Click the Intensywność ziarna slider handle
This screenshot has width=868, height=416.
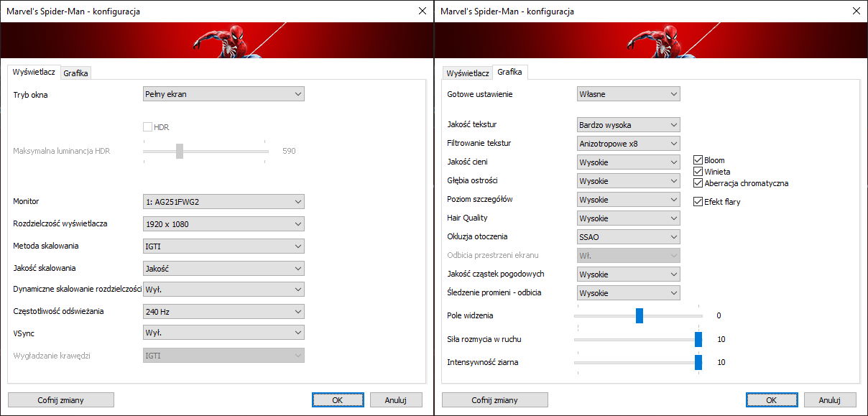point(698,362)
